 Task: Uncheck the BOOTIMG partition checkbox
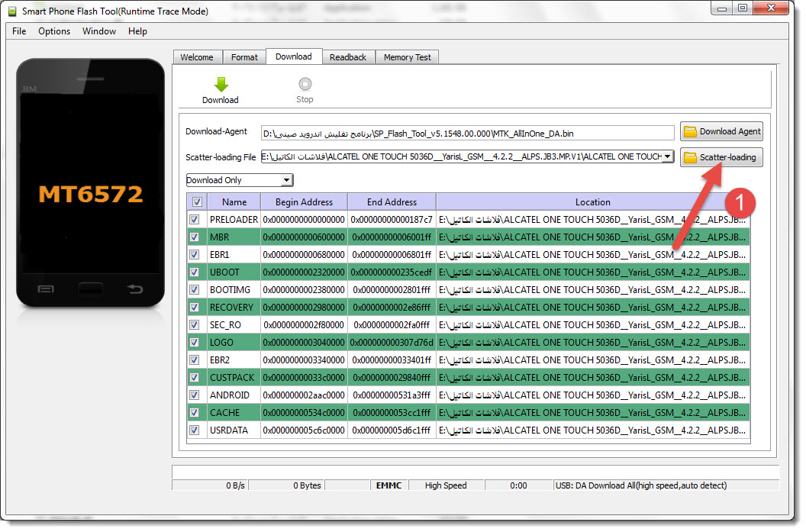click(x=195, y=290)
